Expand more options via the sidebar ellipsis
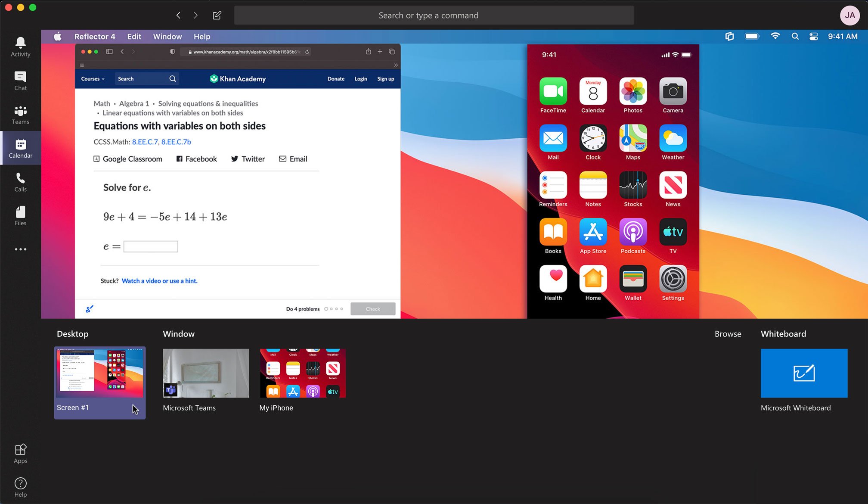 (x=20, y=249)
